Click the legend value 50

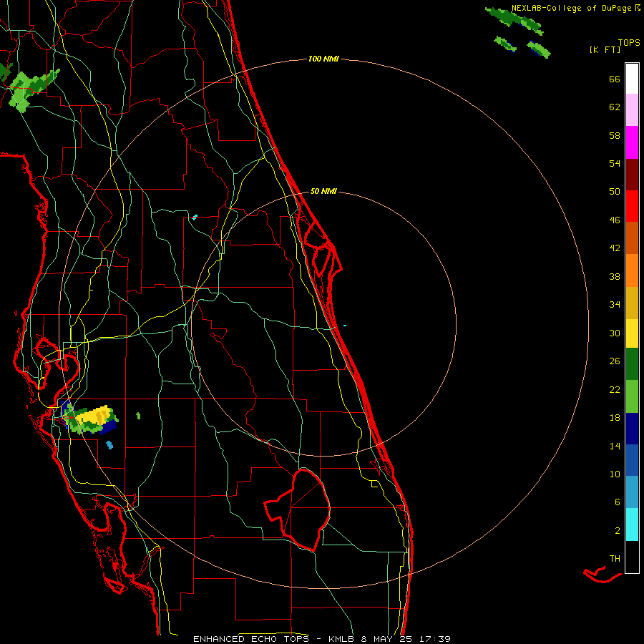click(615, 192)
